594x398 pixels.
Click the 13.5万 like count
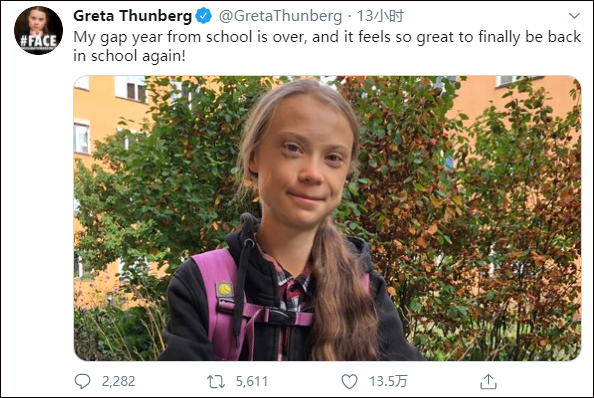[388, 381]
